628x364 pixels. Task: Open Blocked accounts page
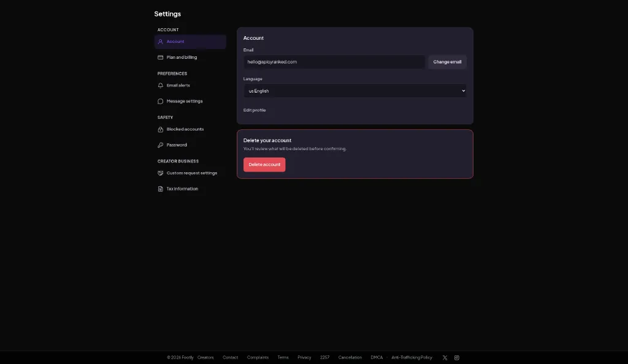coord(190,129)
